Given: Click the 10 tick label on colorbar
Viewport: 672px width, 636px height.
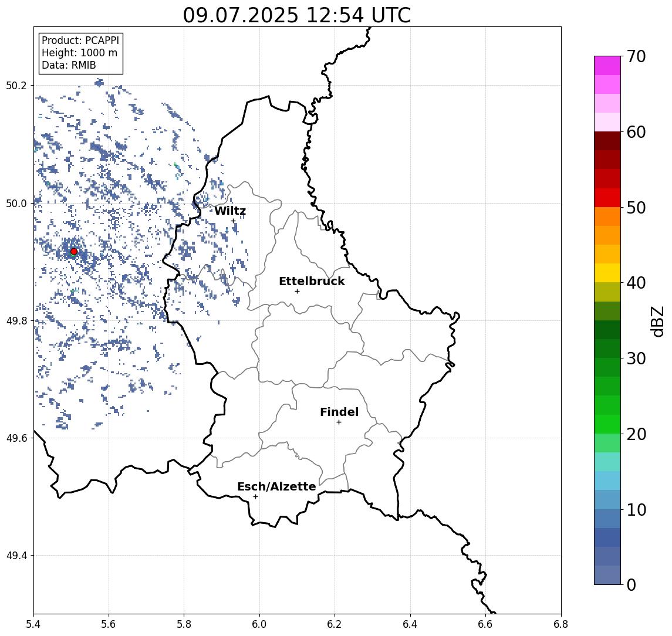Looking at the screenshot, I should click(636, 510).
